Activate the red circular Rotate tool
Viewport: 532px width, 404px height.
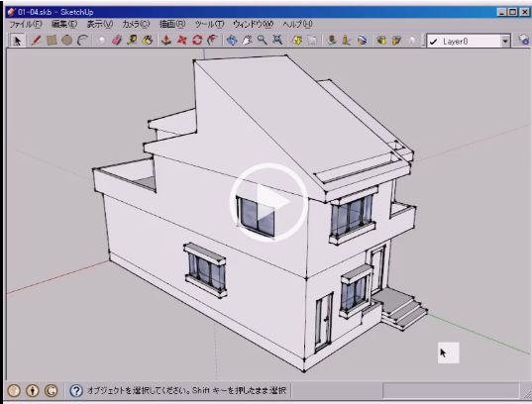coord(197,41)
